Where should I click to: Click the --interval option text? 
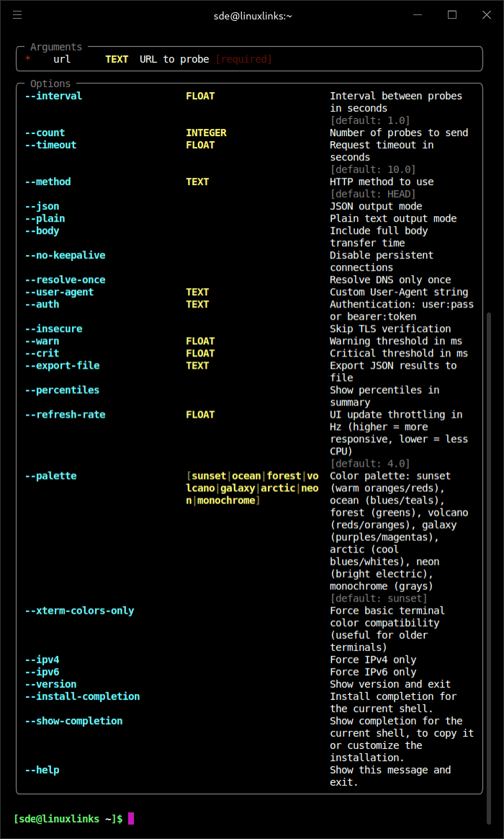53,96
